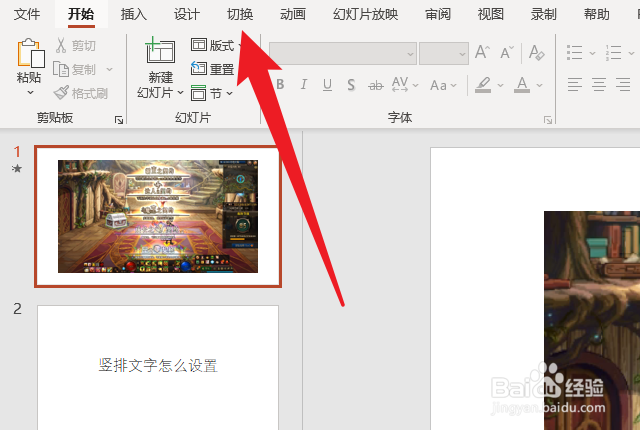
Task: Toggle text shadow S button
Action: tap(351, 84)
